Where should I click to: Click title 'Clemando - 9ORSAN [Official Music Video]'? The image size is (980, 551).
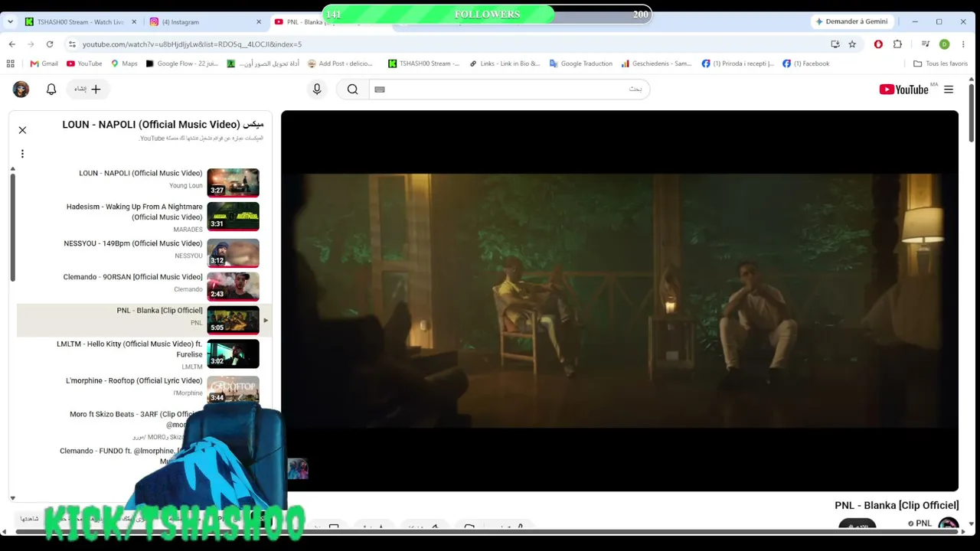coord(133,278)
